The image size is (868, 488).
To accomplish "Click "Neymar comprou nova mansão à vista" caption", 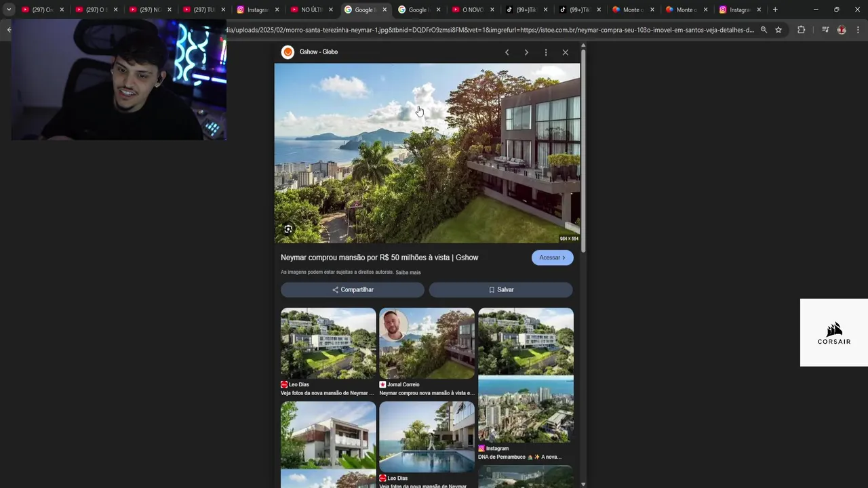I will (x=427, y=393).
